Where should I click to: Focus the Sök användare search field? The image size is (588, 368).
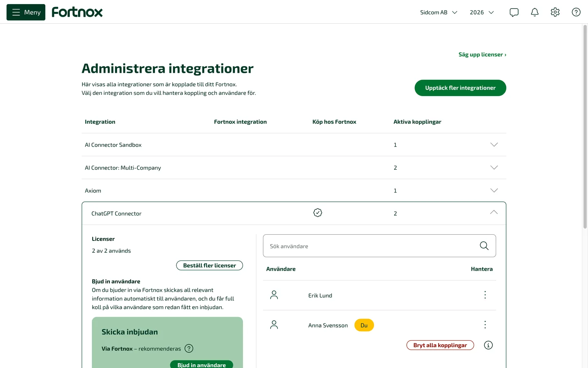coord(379,246)
